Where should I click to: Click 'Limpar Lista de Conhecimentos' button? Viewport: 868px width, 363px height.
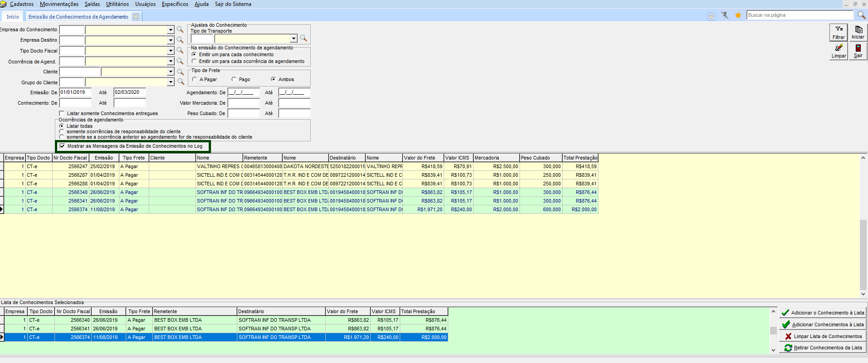coord(823,336)
